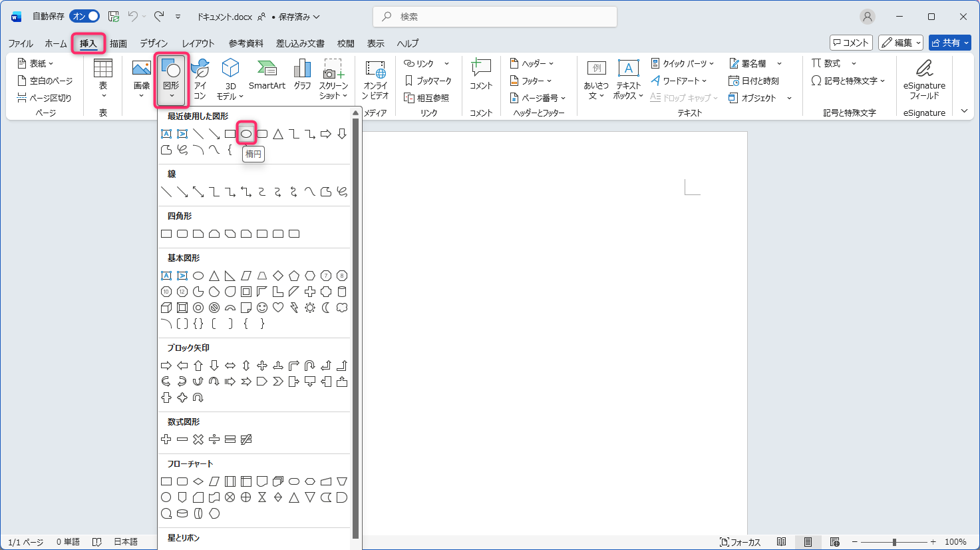Click the Share (共有) button
The image size is (980, 550).
pos(949,43)
